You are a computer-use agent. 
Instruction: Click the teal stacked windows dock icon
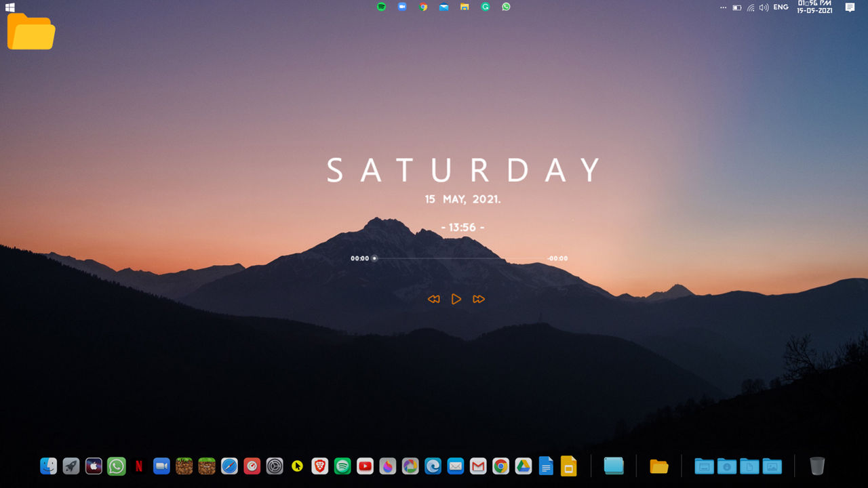click(x=614, y=466)
